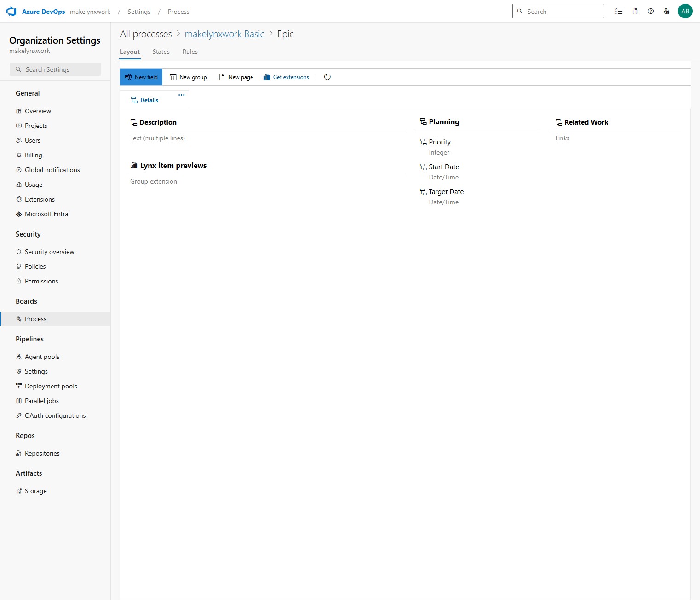This screenshot has width=700, height=600.
Task: Click the top Search box
Action: [558, 12]
